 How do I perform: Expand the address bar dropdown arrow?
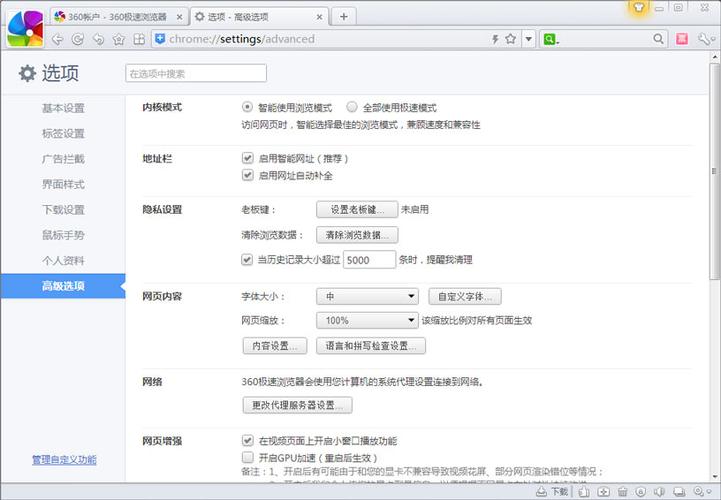[x=529, y=39]
